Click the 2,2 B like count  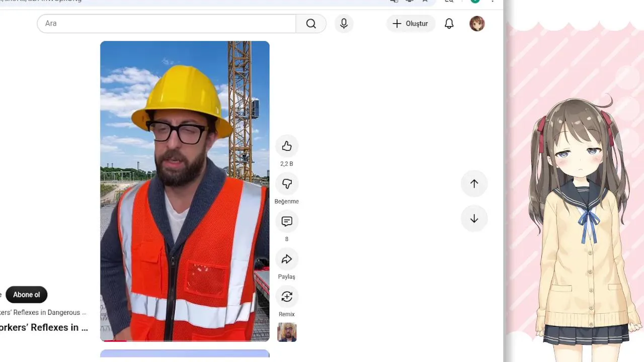click(x=287, y=164)
